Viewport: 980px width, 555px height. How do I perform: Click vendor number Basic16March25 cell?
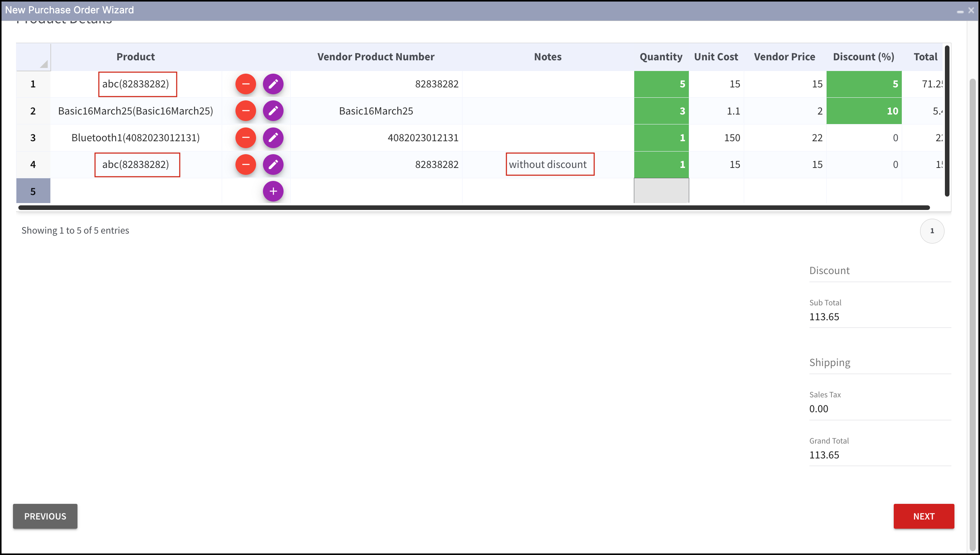click(376, 111)
